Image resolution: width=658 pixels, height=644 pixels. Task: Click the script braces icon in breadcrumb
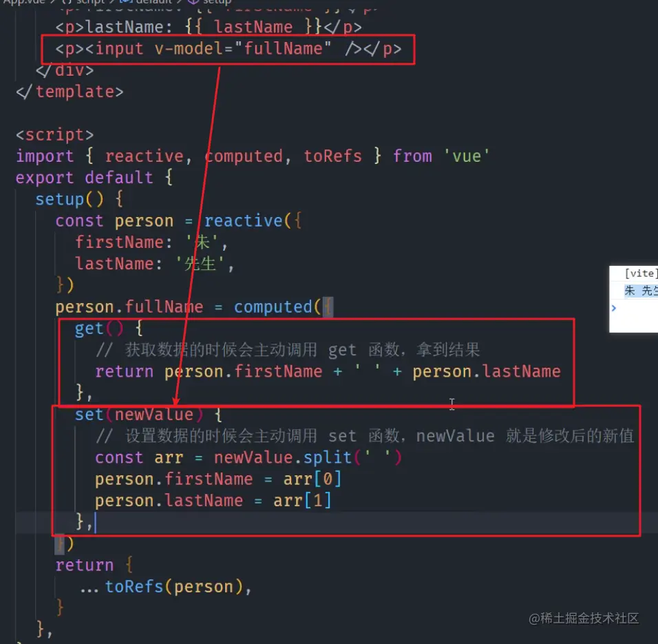point(67,1)
